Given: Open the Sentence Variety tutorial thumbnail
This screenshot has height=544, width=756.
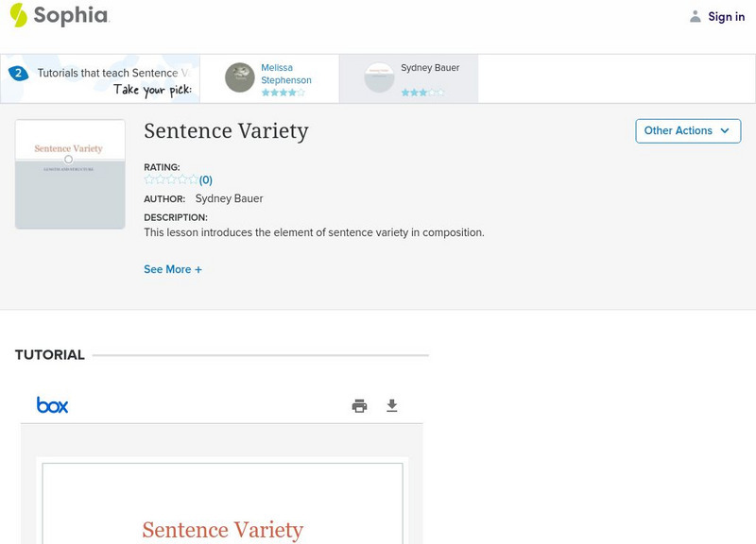Looking at the screenshot, I should 70,174.
